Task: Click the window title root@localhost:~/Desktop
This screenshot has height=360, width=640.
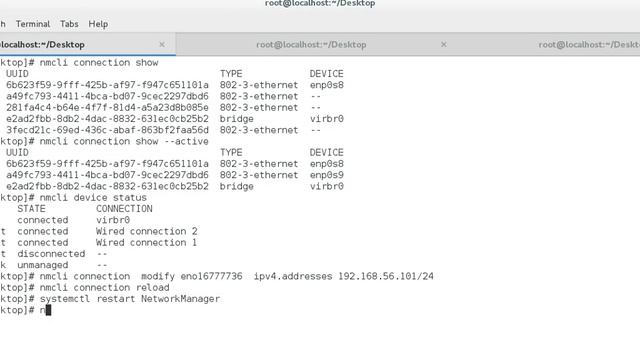Action: 320,3
